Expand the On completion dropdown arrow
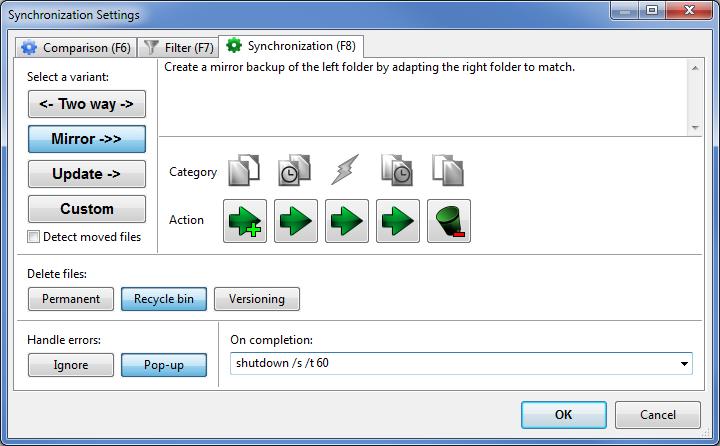720x446 pixels. [x=684, y=364]
